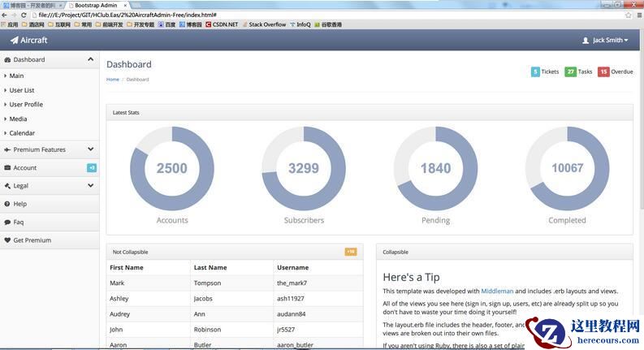This screenshot has height=350, width=644.
Task: Open User List in the sidebar
Action: (x=22, y=90)
